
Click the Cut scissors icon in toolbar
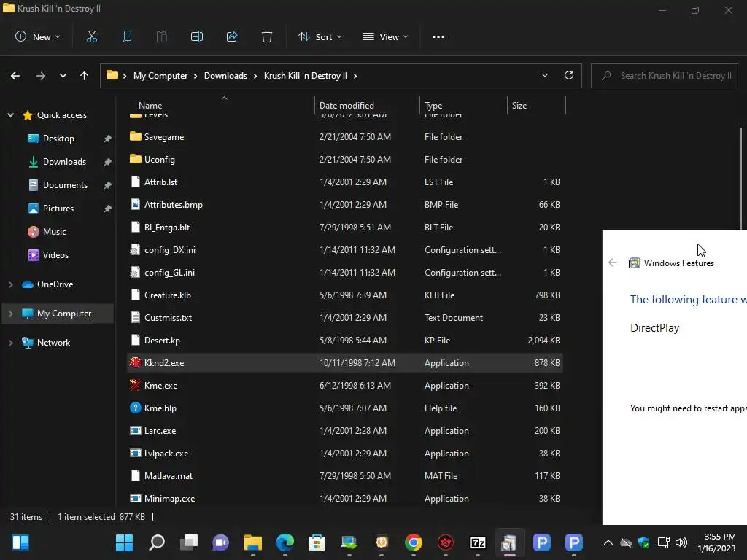click(x=91, y=36)
